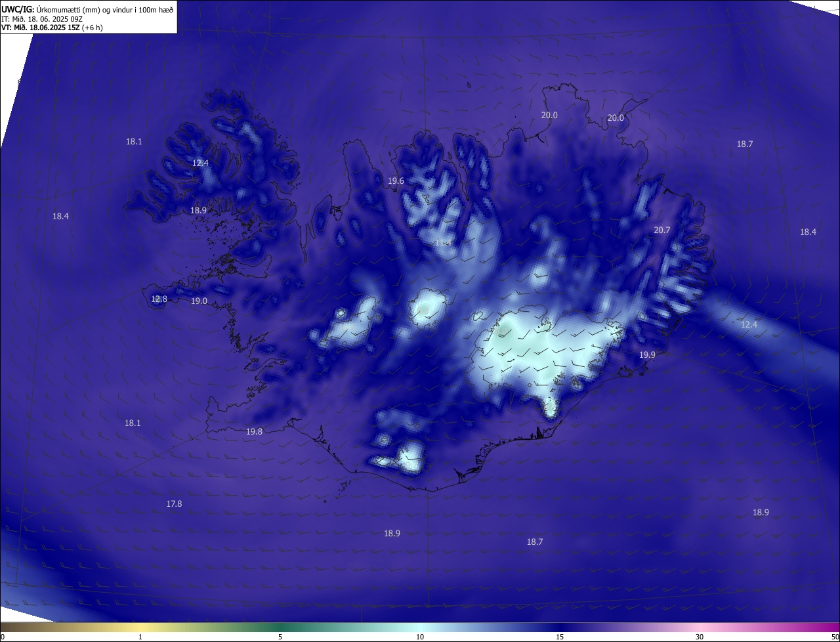840x642 pixels.
Task: Click the 20.7 value on the map
Action: coord(662,230)
